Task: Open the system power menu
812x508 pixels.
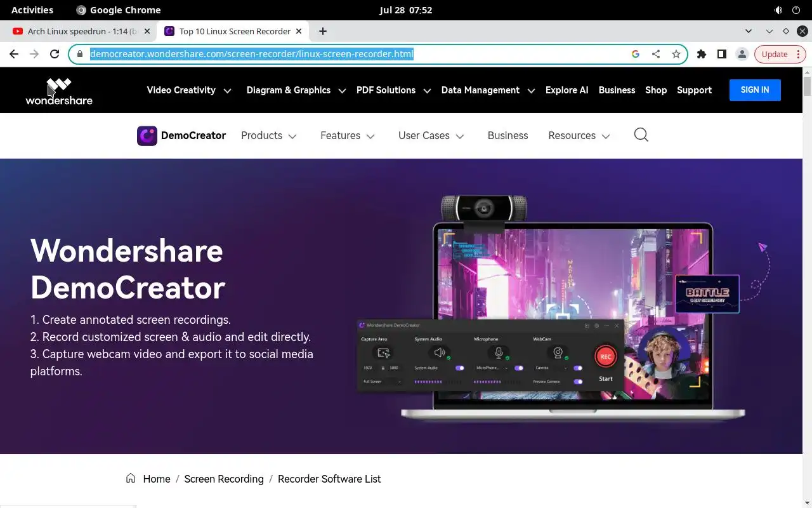Action: click(796, 10)
